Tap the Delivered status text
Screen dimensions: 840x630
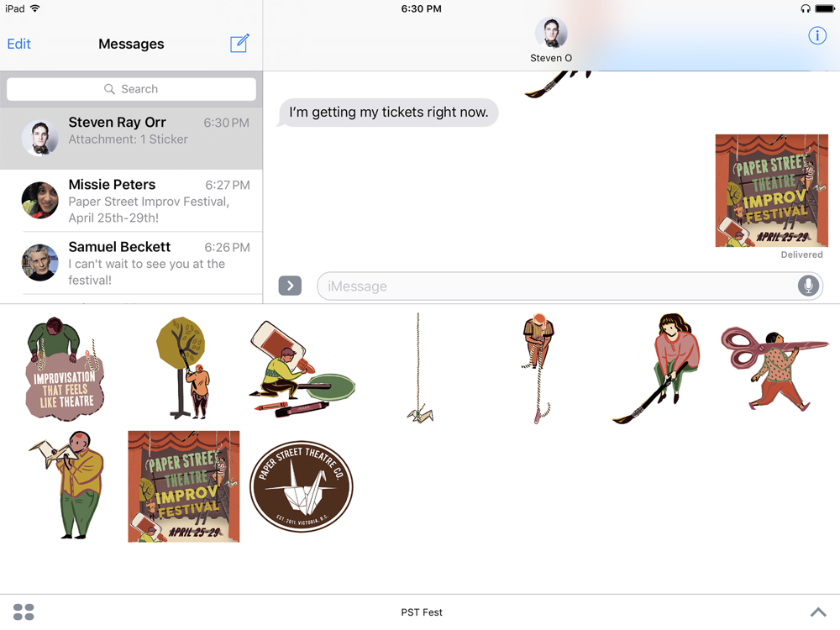[x=801, y=255]
